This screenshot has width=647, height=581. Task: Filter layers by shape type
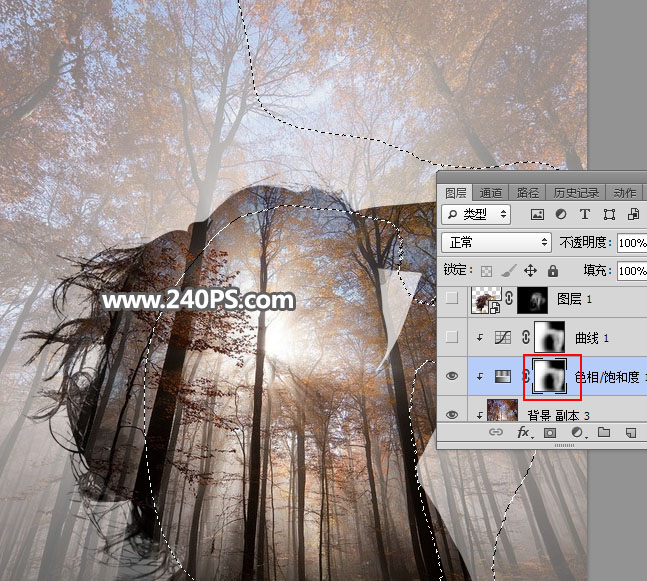609,214
